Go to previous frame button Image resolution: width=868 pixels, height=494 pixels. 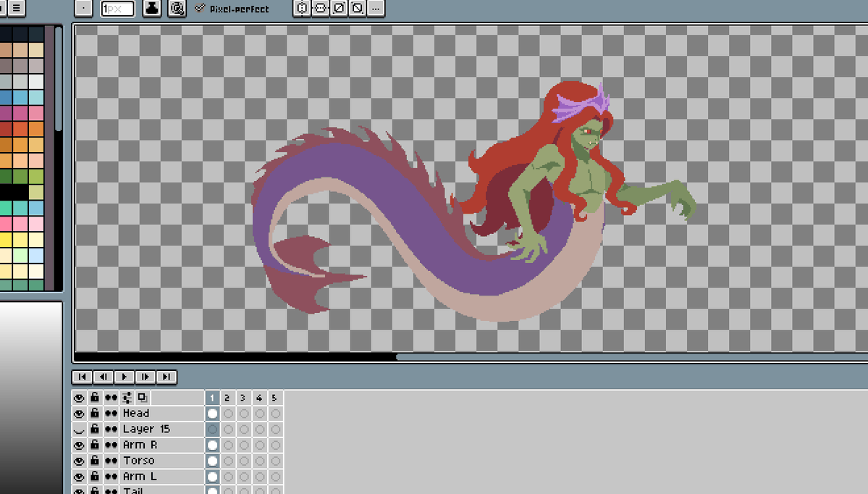pyautogui.click(x=103, y=377)
